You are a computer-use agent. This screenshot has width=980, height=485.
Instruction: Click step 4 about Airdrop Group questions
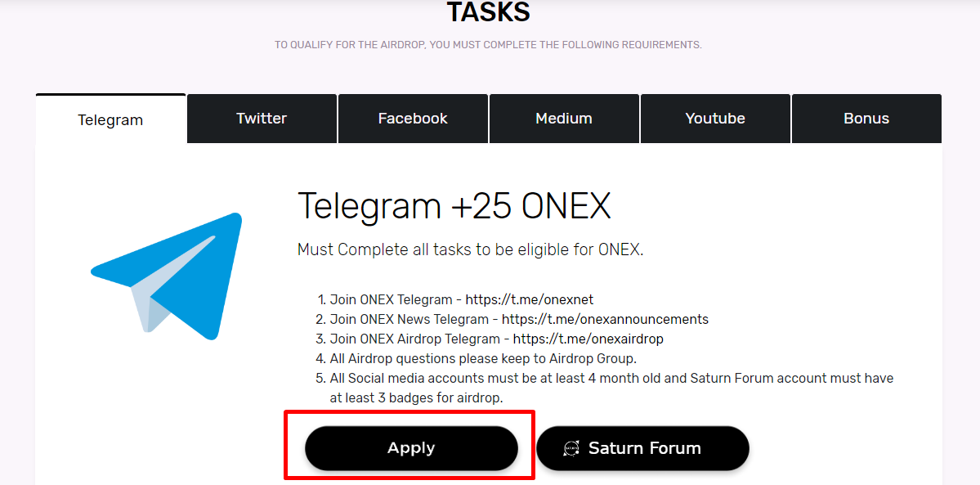(483, 358)
